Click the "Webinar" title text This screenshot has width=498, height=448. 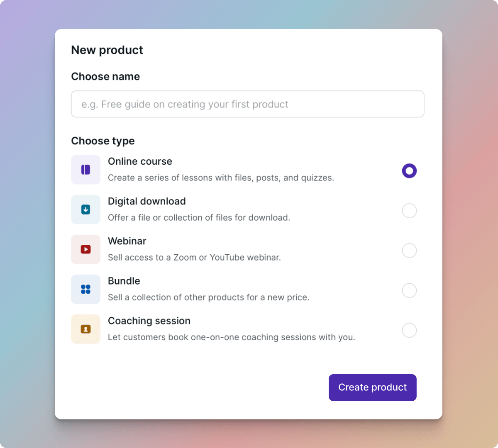click(x=127, y=241)
